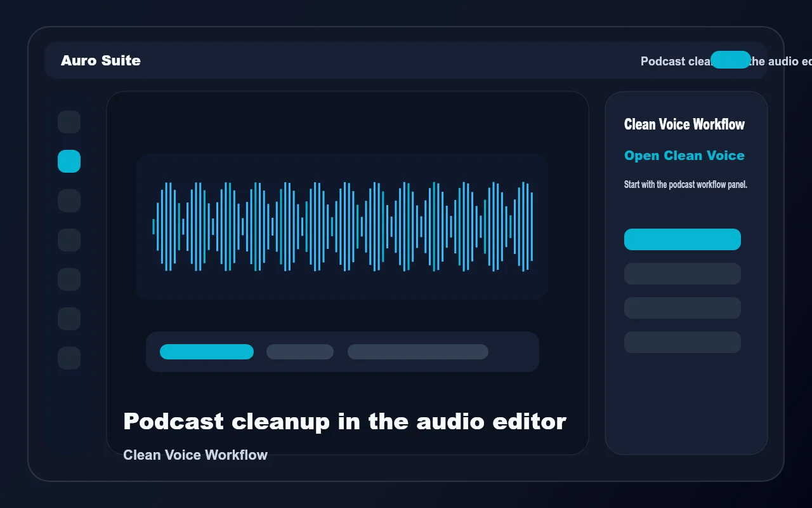Screen dimensions: 812x508
Task: Click 'Podcast cleanup in the audio editor' heading
Action: click(x=344, y=421)
